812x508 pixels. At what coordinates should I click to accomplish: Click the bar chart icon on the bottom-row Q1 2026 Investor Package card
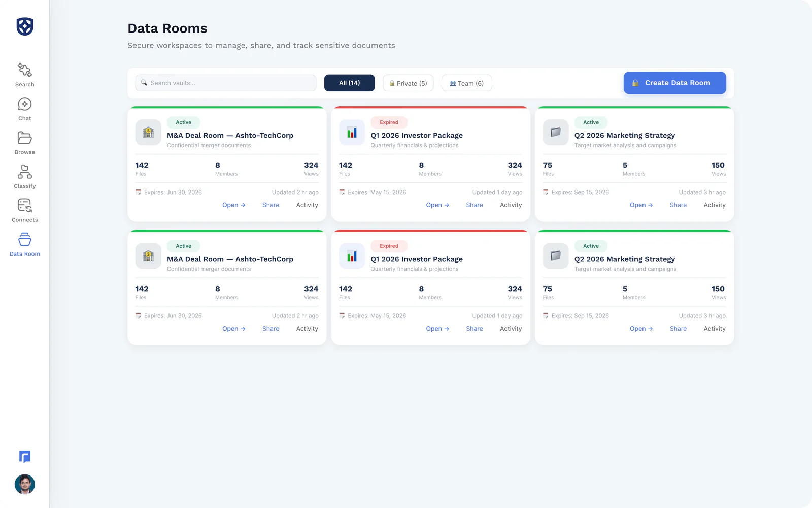point(352,256)
